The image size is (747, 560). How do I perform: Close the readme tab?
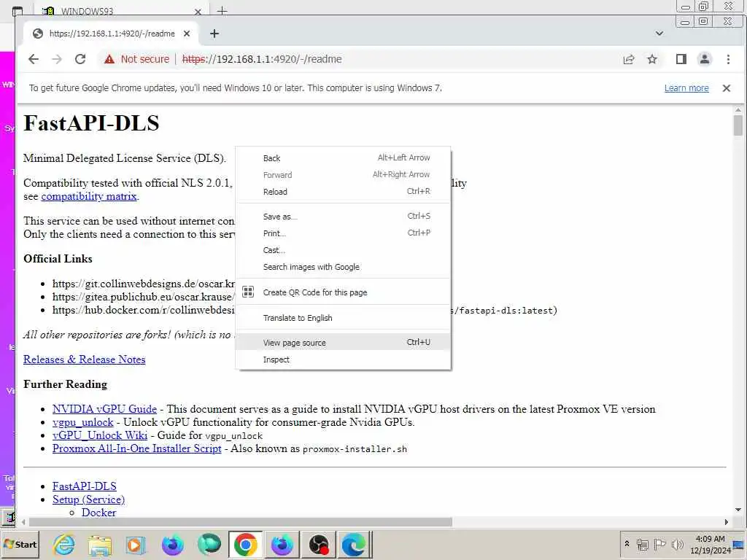pos(187,34)
